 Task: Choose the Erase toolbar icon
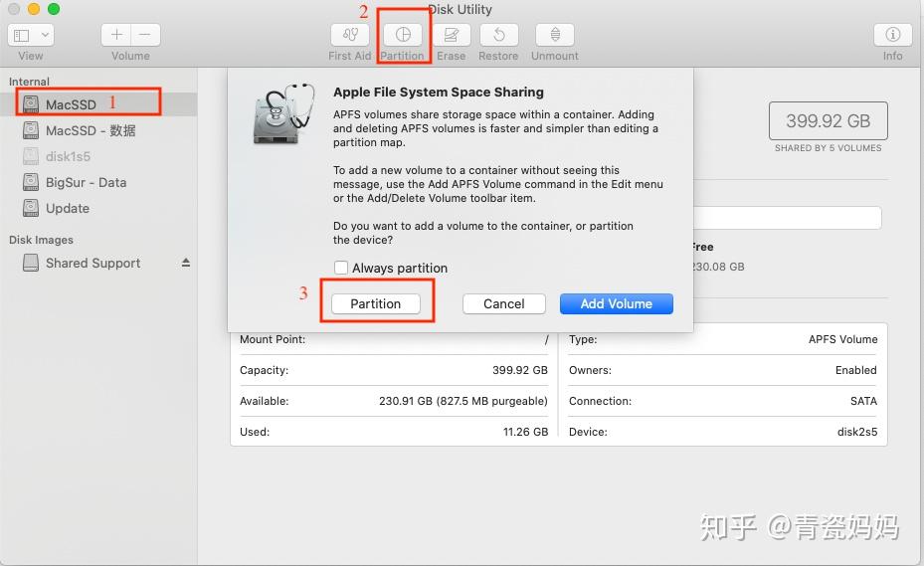tap(452, 35)
